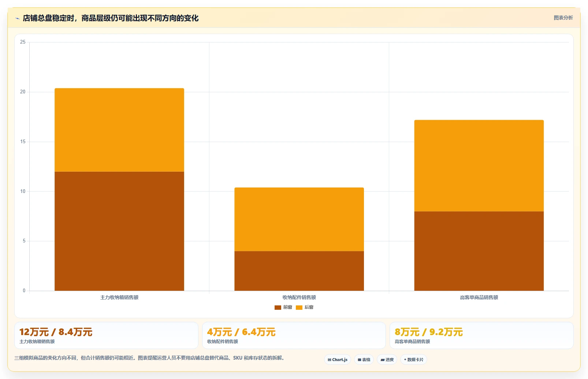
Task: Click the dark 前窗 bar segment of 高客单商品销售额
Action: 479,251
